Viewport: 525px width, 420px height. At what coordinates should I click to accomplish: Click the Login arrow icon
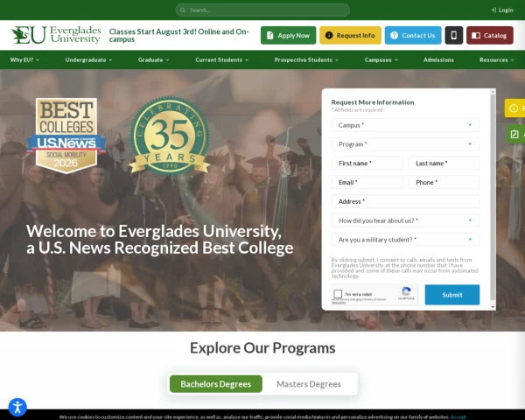[493, 10]
